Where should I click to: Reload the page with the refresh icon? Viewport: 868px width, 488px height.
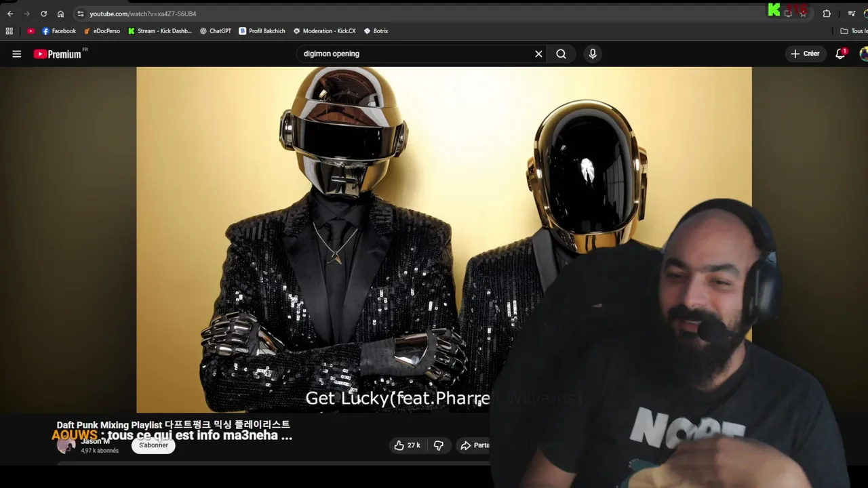click(43, 14)
